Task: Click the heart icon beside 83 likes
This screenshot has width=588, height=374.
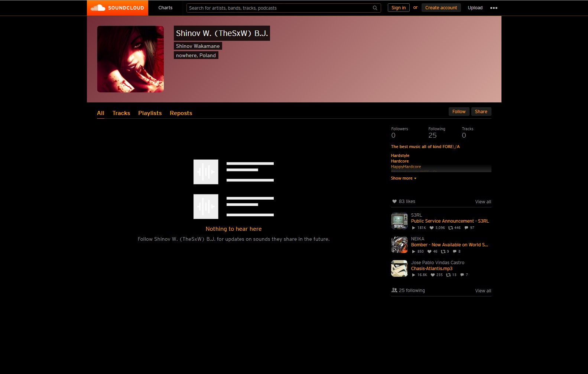Action: (x=394, y=201)
